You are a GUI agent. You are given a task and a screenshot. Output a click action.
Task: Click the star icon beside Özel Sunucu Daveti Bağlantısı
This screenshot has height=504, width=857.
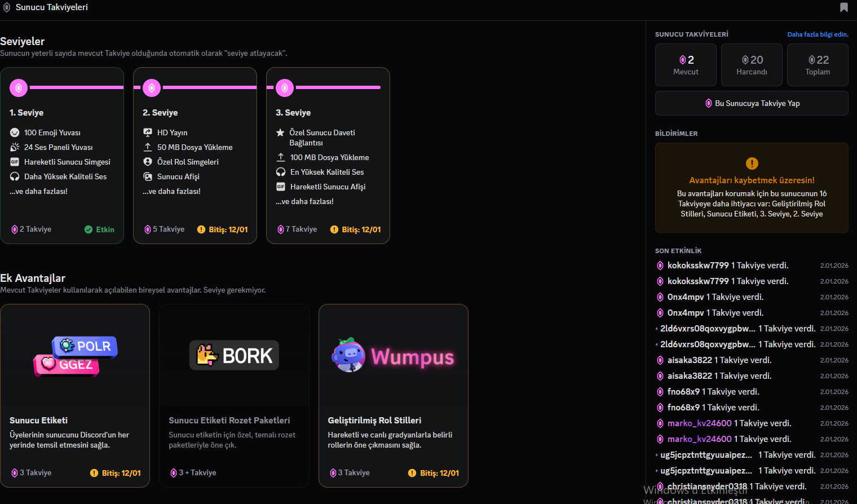280,132
